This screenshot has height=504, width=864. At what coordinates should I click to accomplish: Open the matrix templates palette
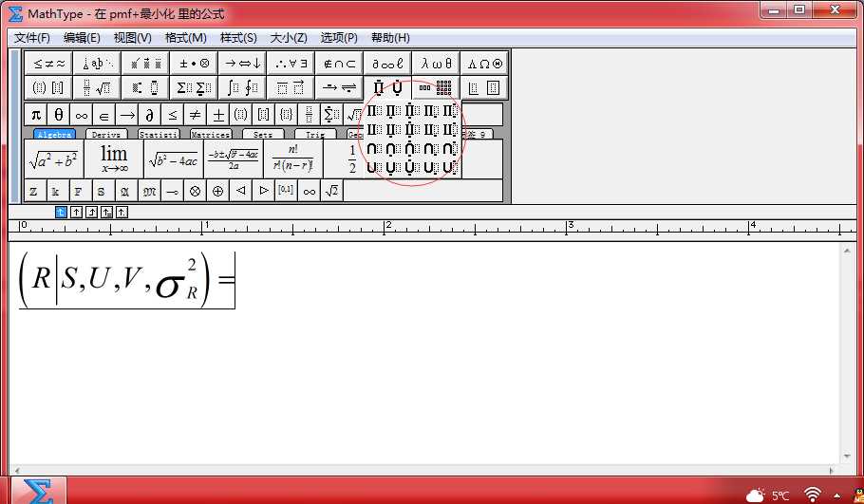point(436,87)
